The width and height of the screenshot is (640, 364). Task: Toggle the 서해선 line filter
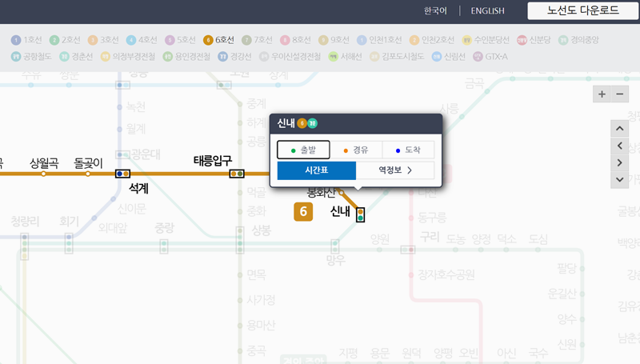(346, 57)
